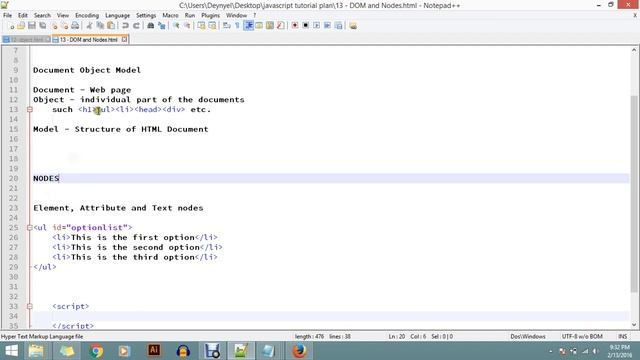
Task: Open the Encoding menu
Action: point(87,15)
